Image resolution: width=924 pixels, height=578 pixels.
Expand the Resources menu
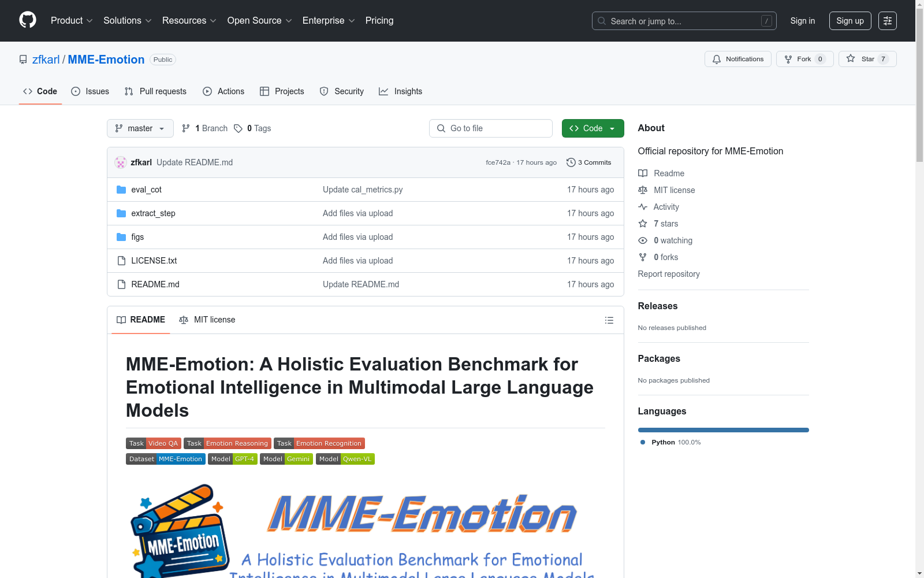pyautogui.click(x=189, y=21)
